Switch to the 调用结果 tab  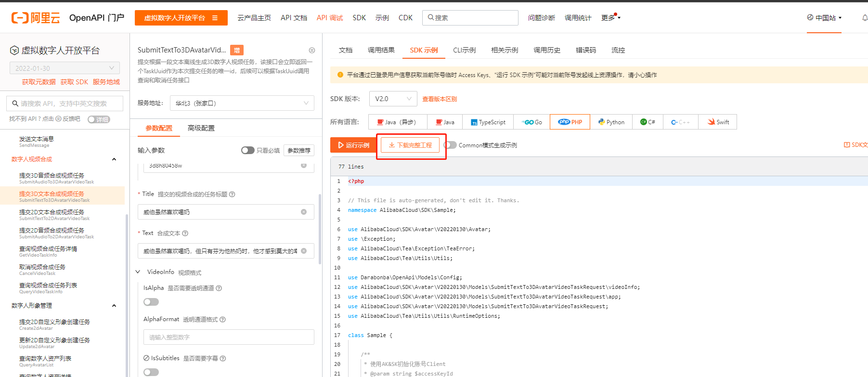point(381,50)
